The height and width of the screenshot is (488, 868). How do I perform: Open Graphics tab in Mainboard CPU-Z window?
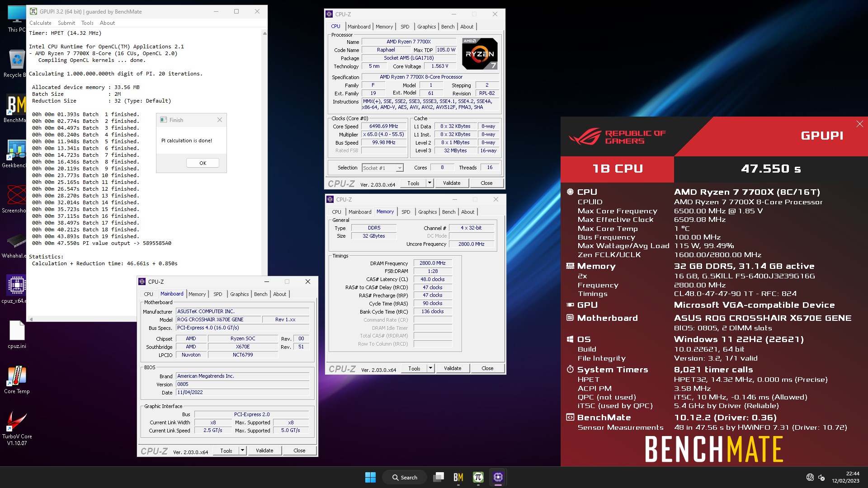click(x=239, y=294)
